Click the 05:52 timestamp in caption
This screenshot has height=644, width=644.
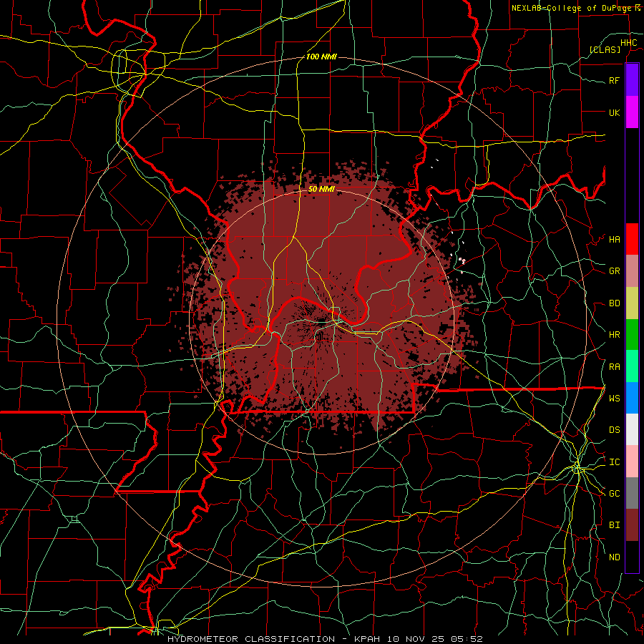(x=468, y=639)
